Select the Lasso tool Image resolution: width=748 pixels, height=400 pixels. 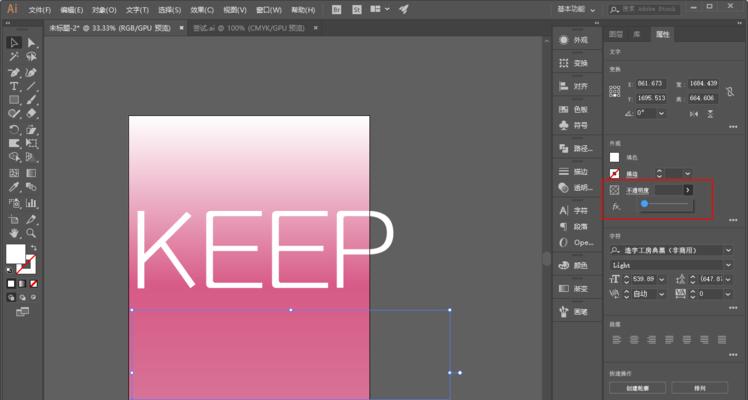click(x=31, y=57)
